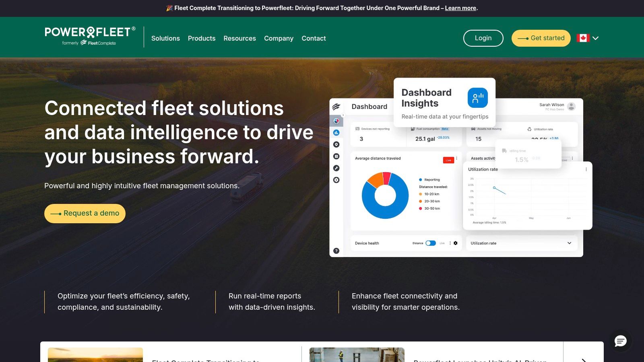Screen dimensions: 644x362
Task: Open the Products menu
Action: coord(202,38)
